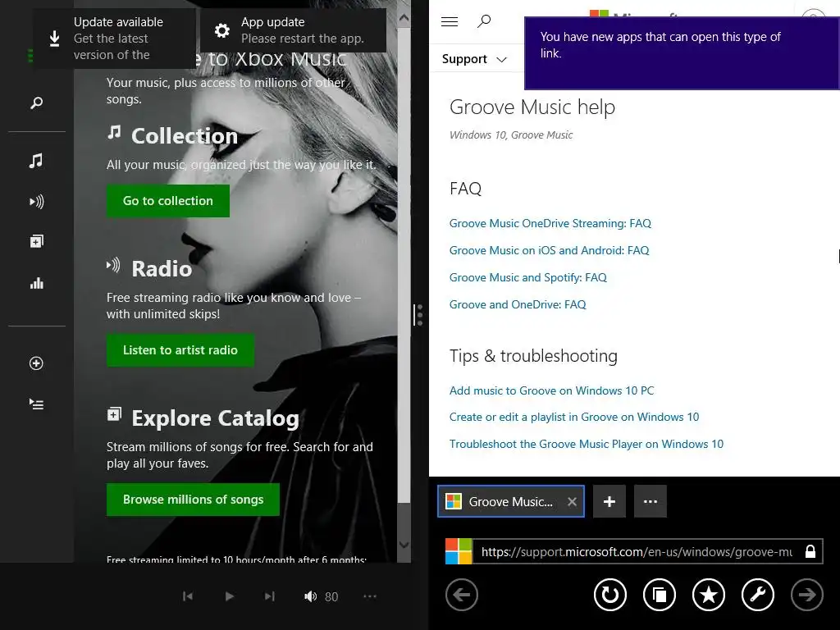Skip to previous track
This screenshot has height=630, width=840.
pyautogui.click(x=188, y=596)
